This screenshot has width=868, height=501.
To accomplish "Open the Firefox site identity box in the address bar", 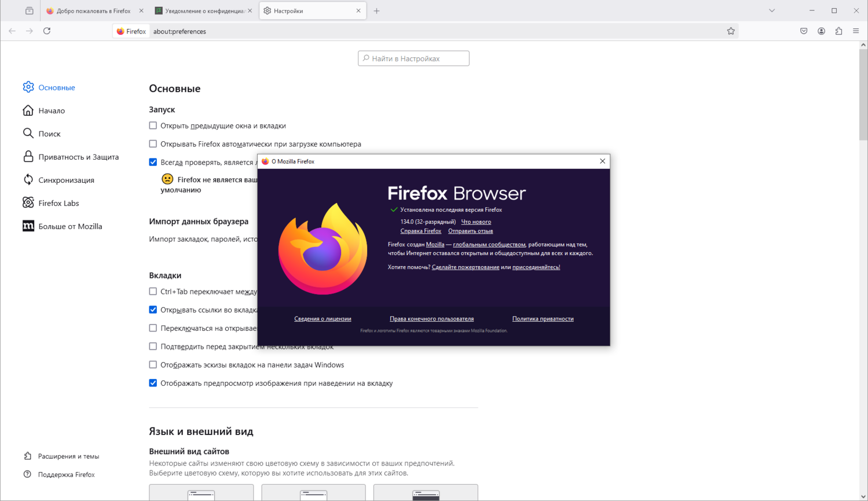I will click(x=131, y=31).
